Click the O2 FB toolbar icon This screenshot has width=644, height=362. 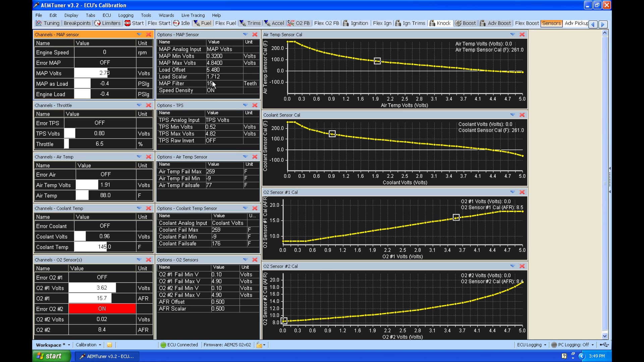pyautogui.click(x=299, y=23)
